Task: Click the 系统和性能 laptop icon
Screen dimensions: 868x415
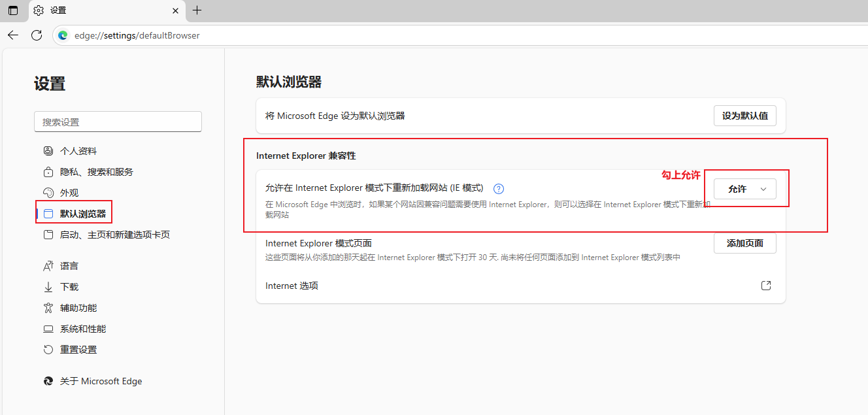Action: tap(48, 329)
